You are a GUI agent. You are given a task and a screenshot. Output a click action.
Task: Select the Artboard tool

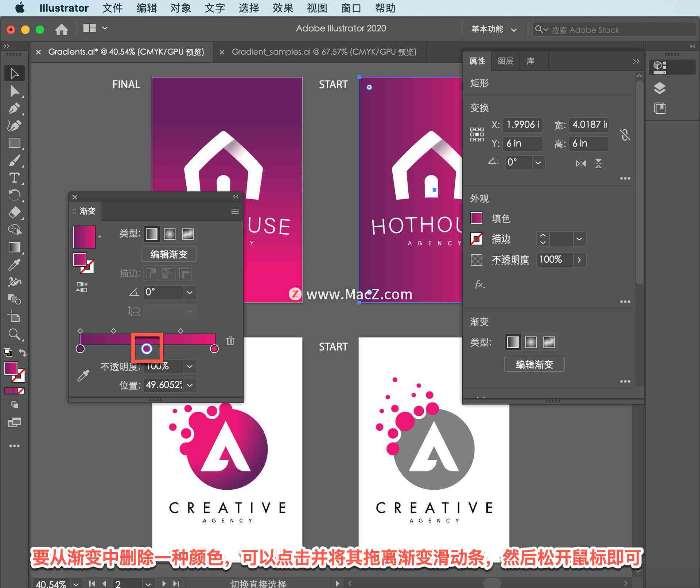tap(15, 317)
